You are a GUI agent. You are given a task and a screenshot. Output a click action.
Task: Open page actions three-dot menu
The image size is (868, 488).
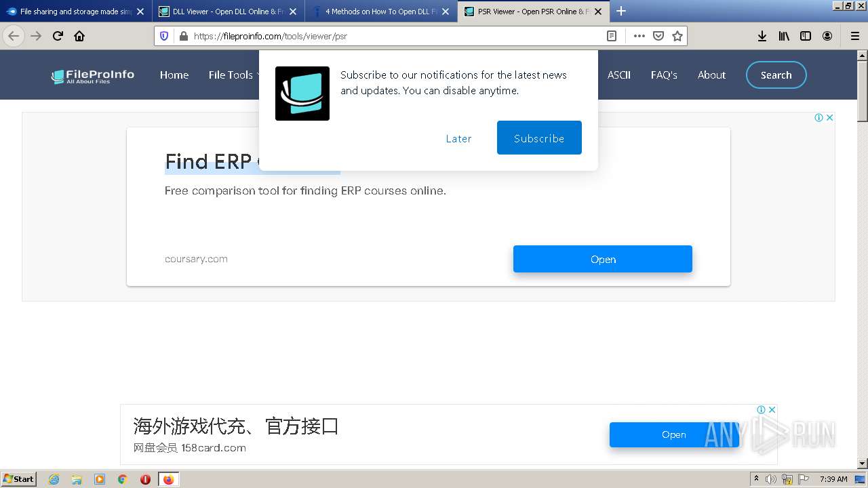point(639,36)
